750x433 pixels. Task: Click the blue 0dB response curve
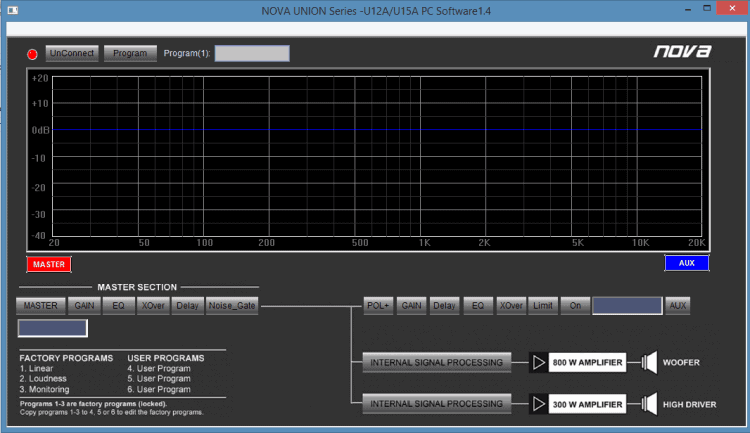pos(377,130)
